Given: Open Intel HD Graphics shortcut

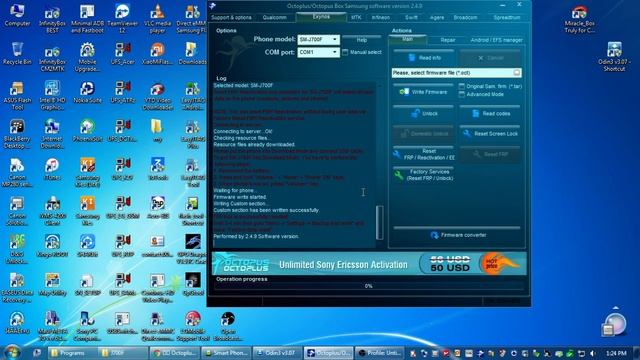Looking at the screenshot, I should pos(52,96).
